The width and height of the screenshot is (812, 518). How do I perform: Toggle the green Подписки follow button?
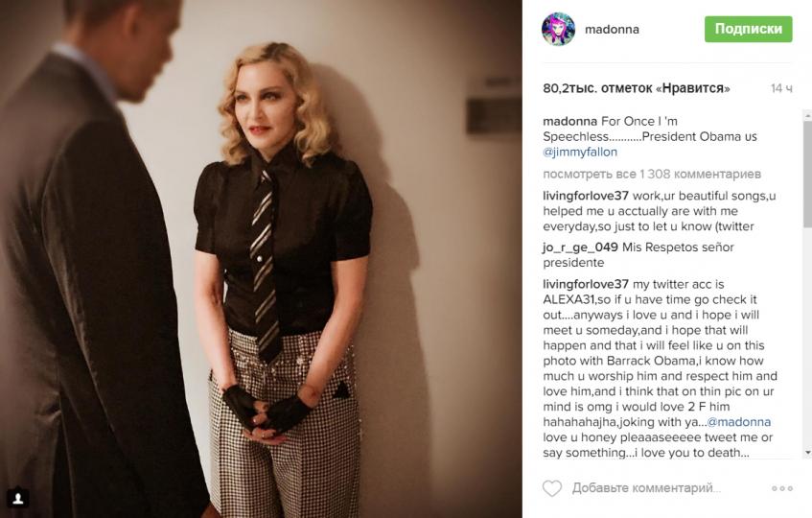tap(749, 29)
